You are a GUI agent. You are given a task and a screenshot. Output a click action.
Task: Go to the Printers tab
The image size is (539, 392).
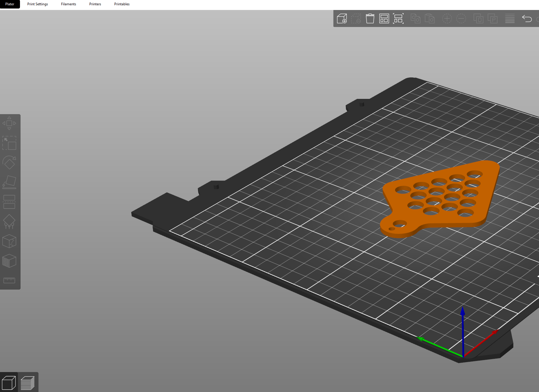pos(95,4)
